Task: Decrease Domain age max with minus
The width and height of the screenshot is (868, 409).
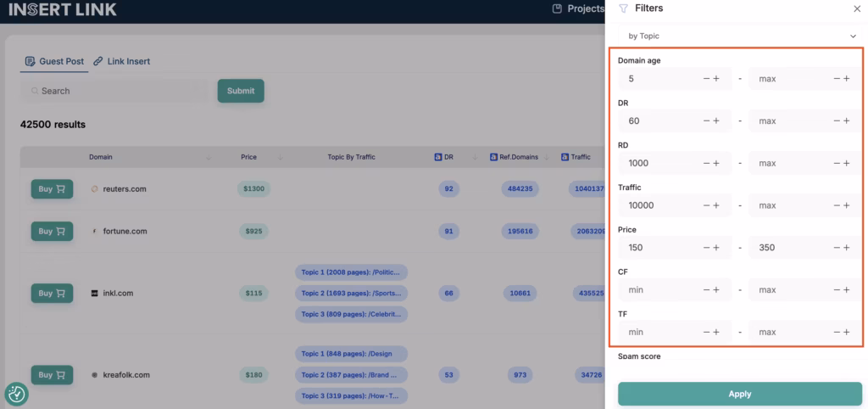Action: 837,79
